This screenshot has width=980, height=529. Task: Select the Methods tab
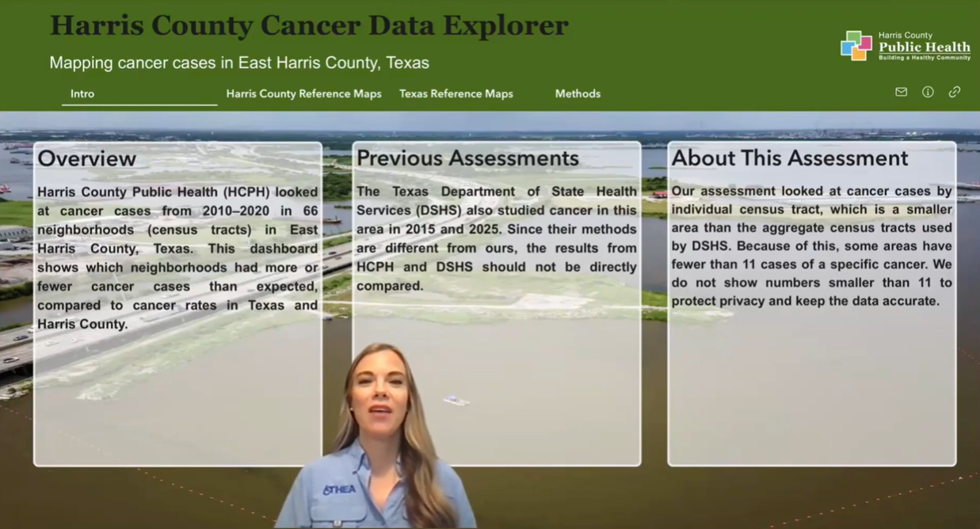click(x=578, y=93)
